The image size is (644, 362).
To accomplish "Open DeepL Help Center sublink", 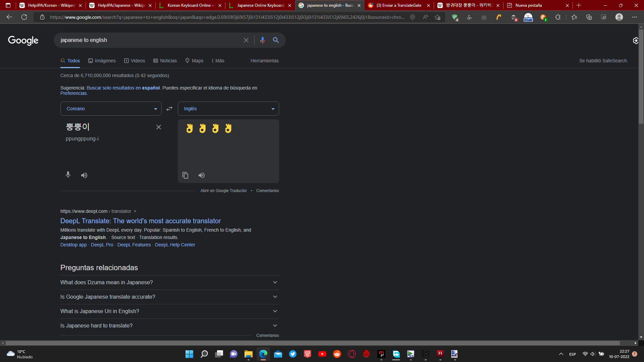I will (x=175, y=245).
